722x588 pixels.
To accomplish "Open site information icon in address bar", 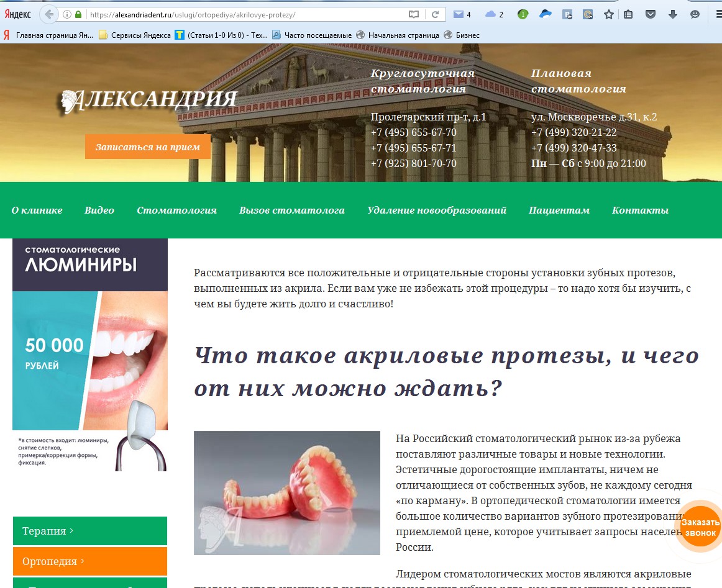I will click(x=67, y=15).
